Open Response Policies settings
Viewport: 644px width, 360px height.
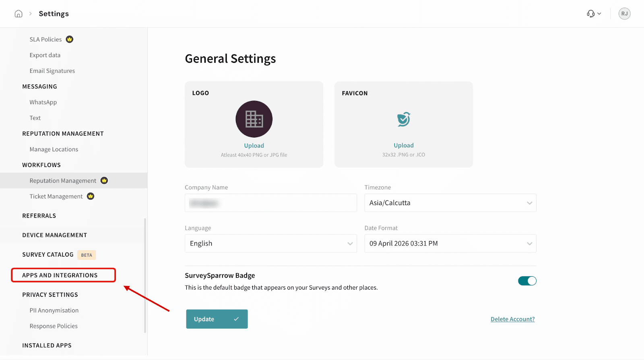point(54,326)
